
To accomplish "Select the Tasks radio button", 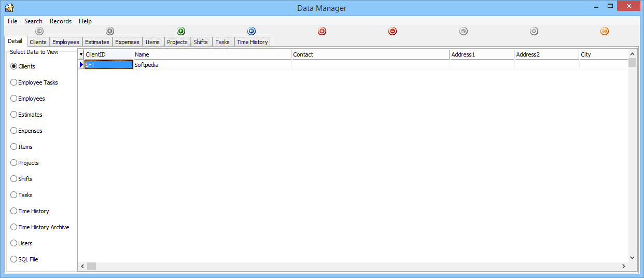I will (x=21, y=195).
